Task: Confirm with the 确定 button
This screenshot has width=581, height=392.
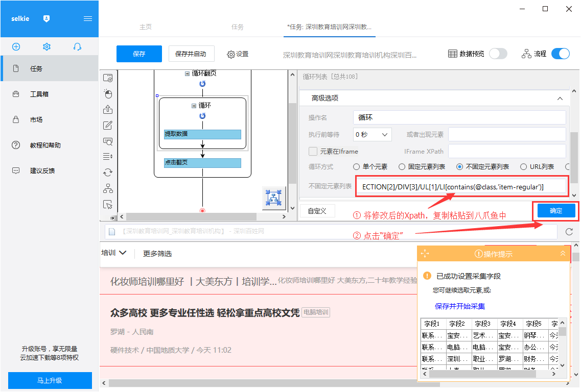Action: tap(556, 211)
